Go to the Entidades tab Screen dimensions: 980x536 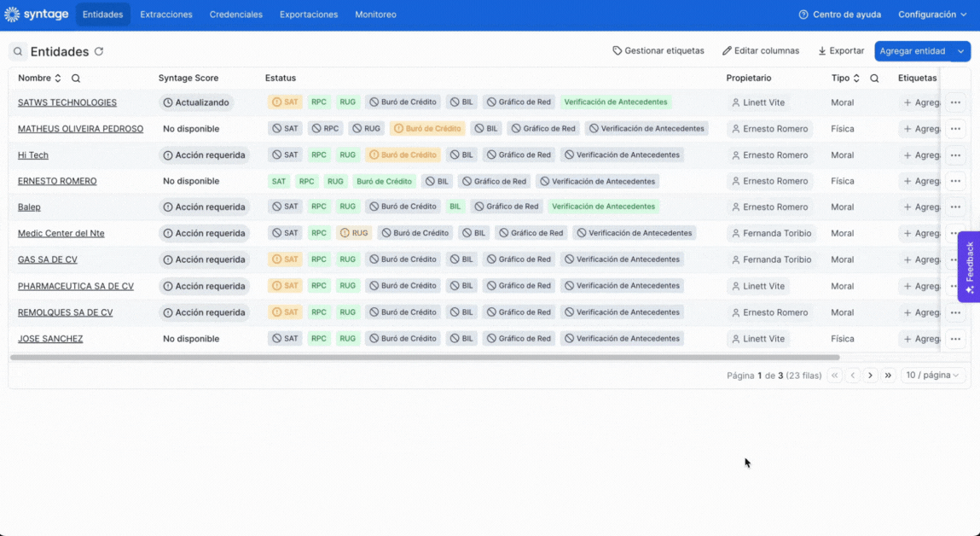[x=102, y=15]
